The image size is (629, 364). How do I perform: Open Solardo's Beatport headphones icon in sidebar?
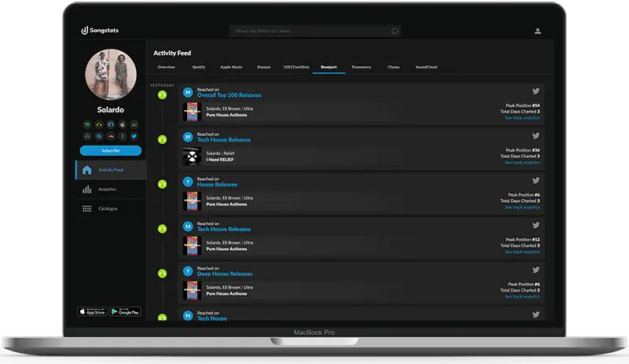99,124
